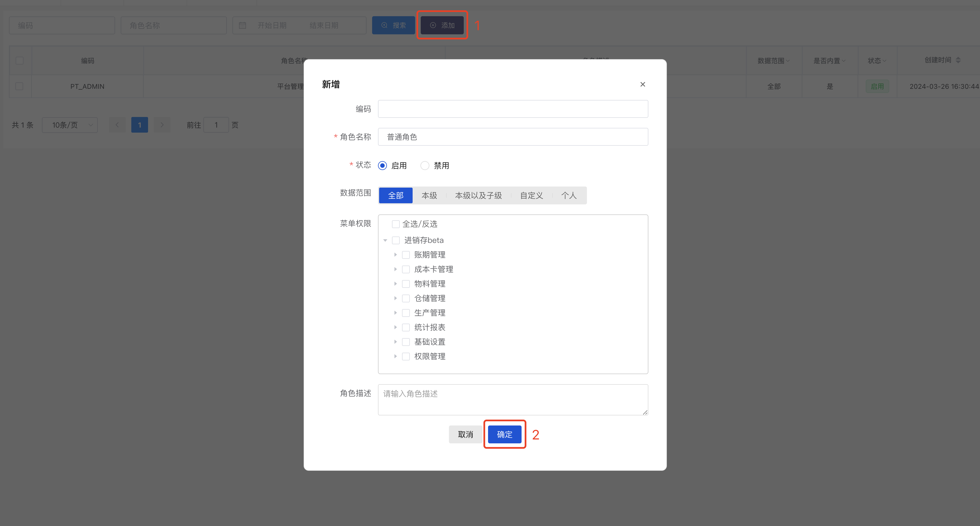Click the calendar icon beside 开始日期
Viewport: 980px width, 526px height.
point(242,25)
